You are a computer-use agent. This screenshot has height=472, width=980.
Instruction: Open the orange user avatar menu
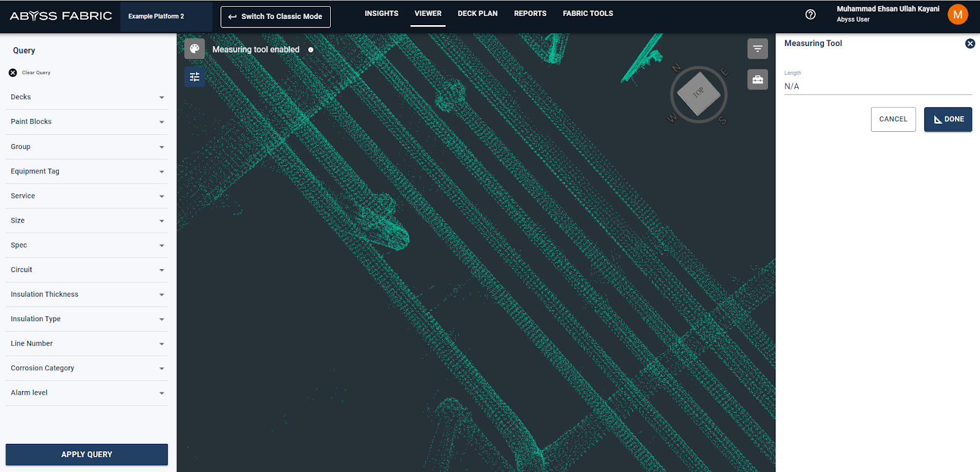[x=957, y=14]
